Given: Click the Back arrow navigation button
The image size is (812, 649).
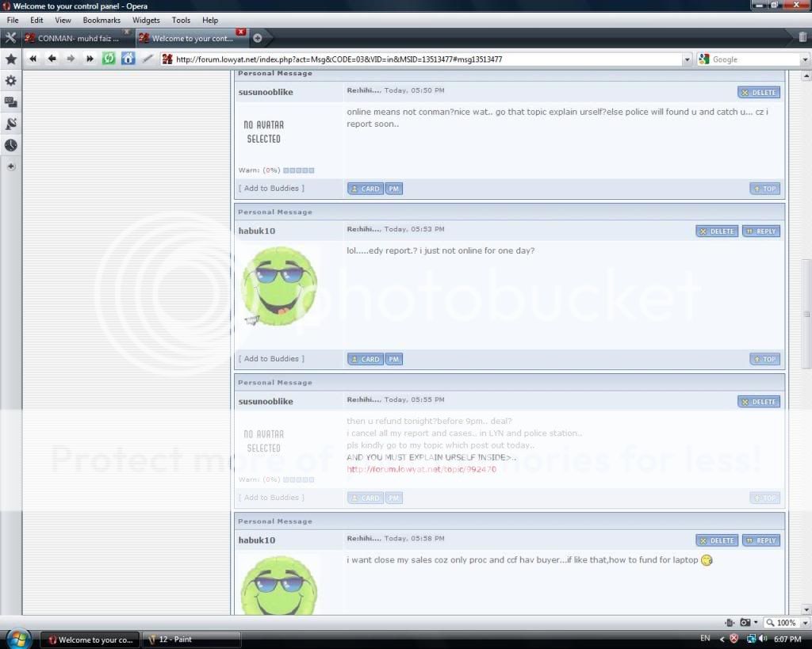Looking at the screenshot, I should (x=52, y=59).
